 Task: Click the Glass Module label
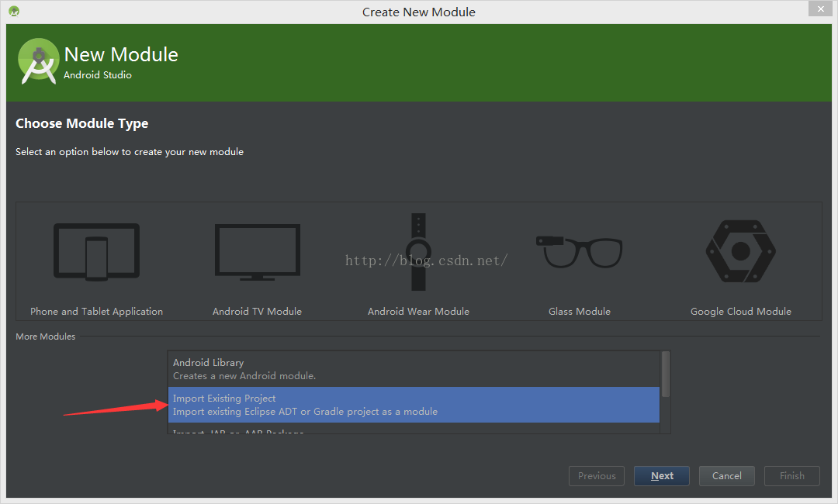580,311
